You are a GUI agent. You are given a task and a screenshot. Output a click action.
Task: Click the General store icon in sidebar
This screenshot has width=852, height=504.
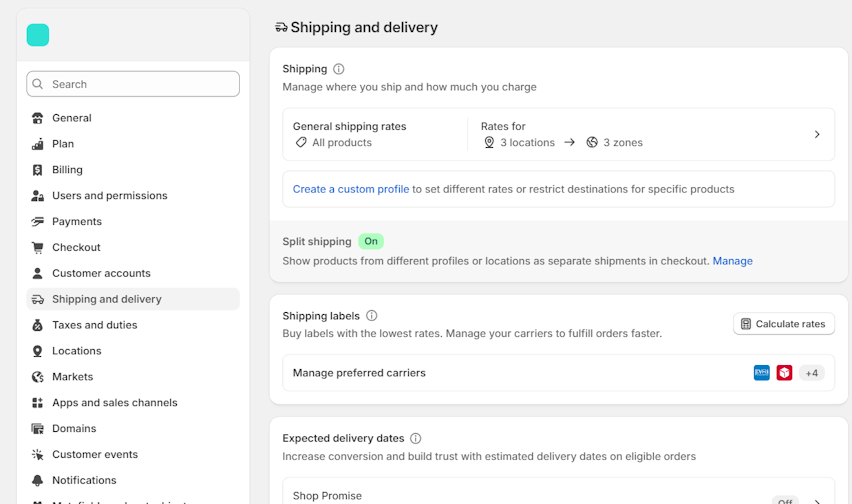pos(37,118)
